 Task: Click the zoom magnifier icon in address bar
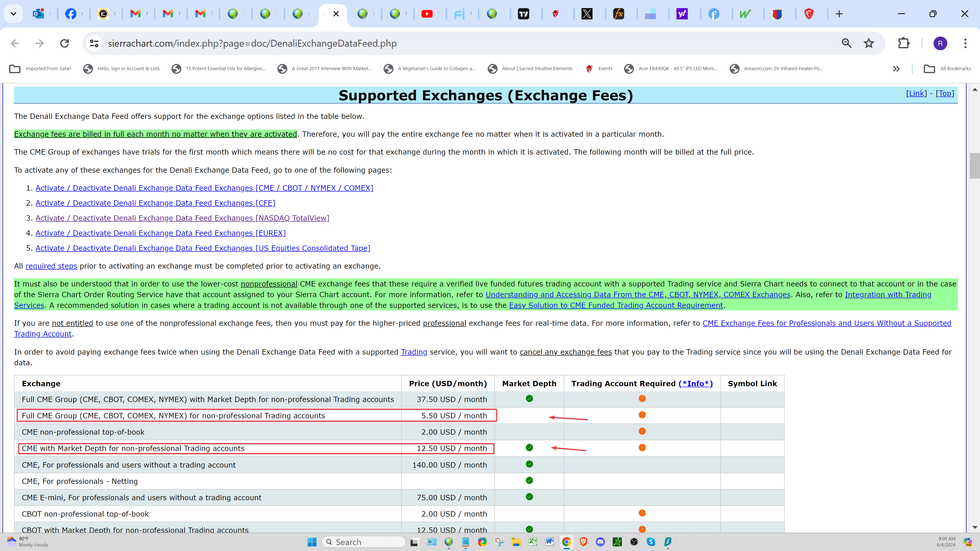846,43
